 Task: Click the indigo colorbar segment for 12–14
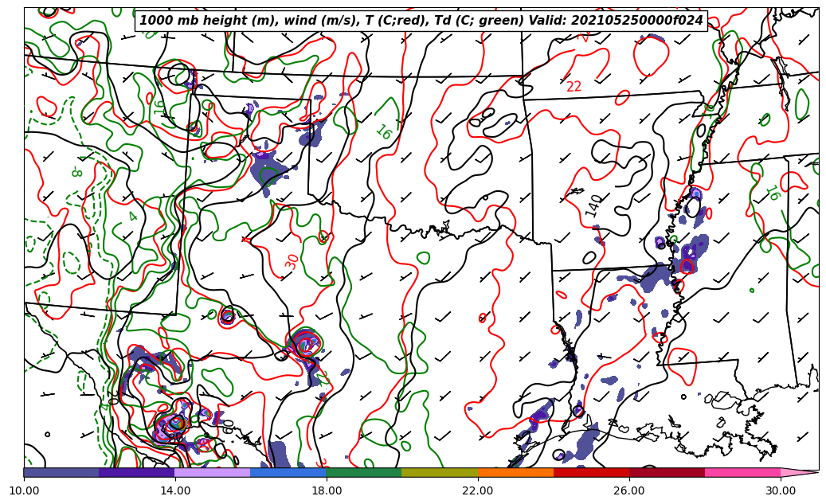click(x=137, y=472)
